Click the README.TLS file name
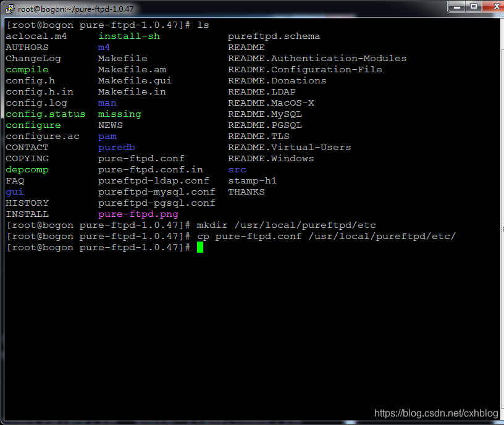The width and height of the screenshot is (504, 425). click(259, 137)
